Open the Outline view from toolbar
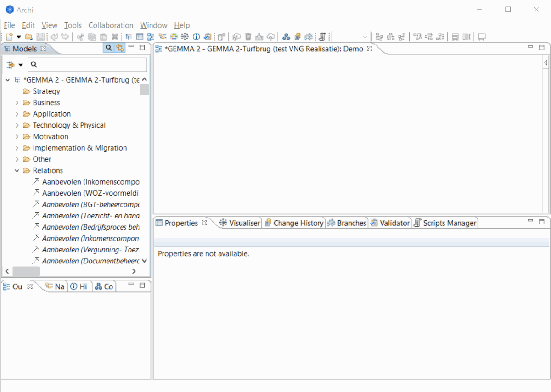Image resolution: width=551 pixels, height=392 pixels. tap(151, 37)
